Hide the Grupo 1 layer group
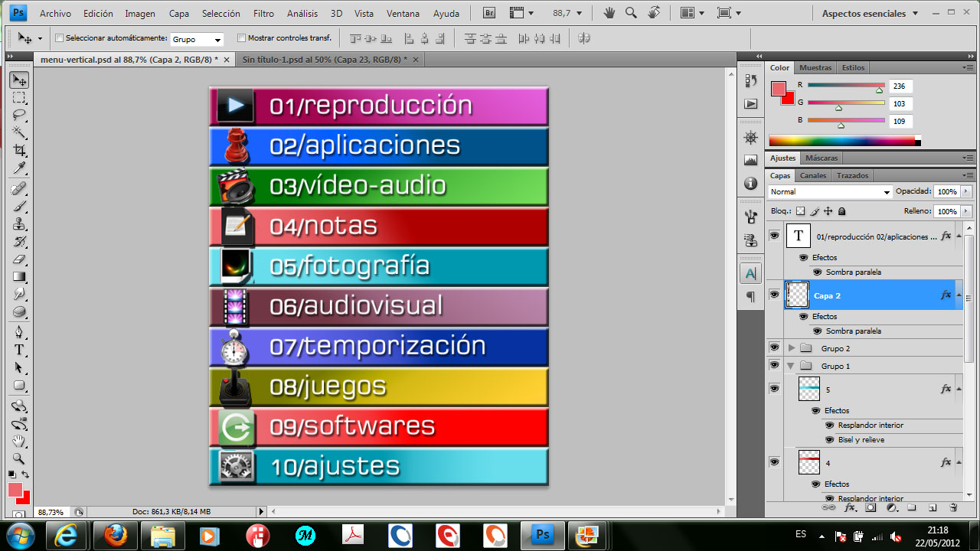The image size is (980, 551). click(x=774, y=366)
